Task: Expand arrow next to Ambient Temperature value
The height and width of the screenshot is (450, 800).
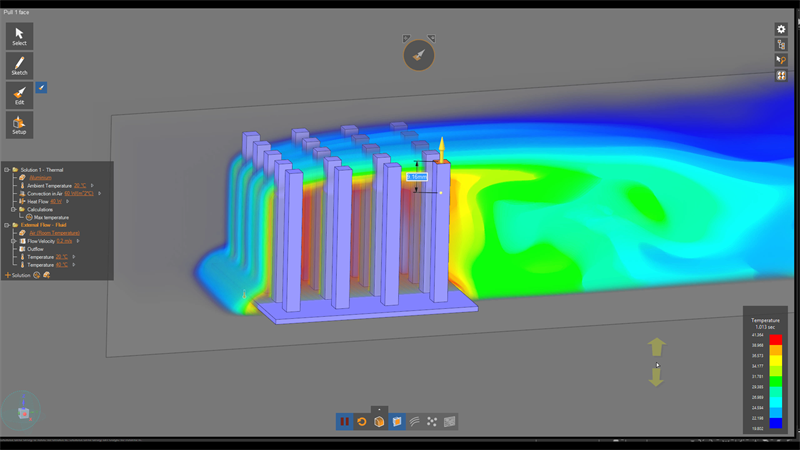Action: pos(92,186)
